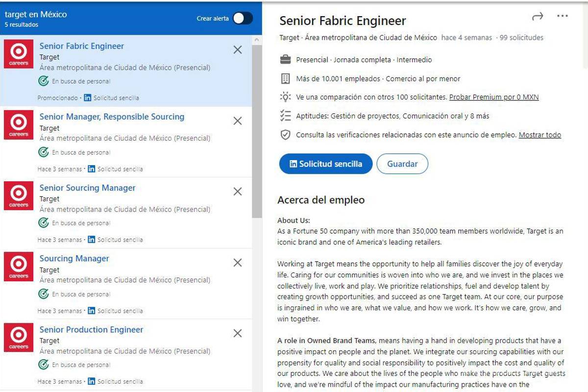Click the Target careers logo on Senior Fabric Engineer
This screenshot has width=588, height=392.
pos(18,54)
